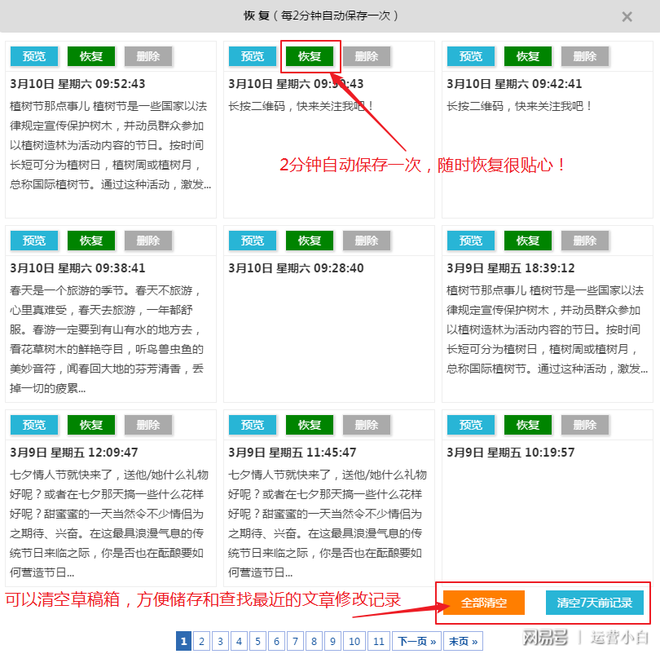
Task: Preview the 09:52:43 draft
Action: pyautogui.click(x=34, y=56)
